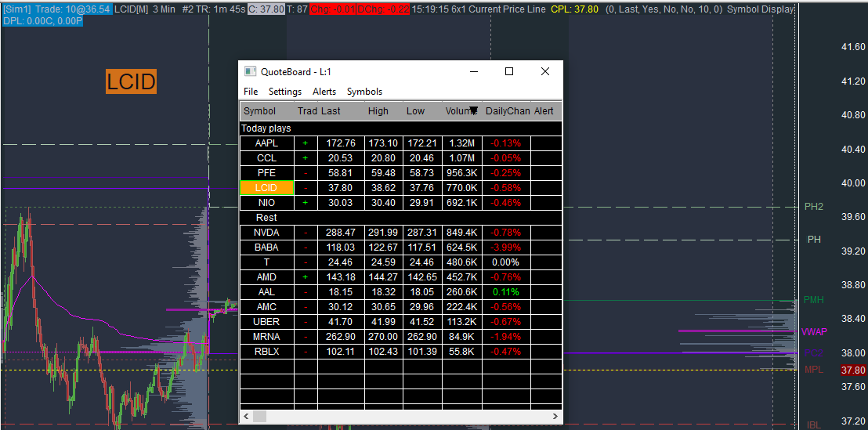Click T daily change 0.00%
The width and height of the screenshot is (868, 430).
tap(507, 262)
